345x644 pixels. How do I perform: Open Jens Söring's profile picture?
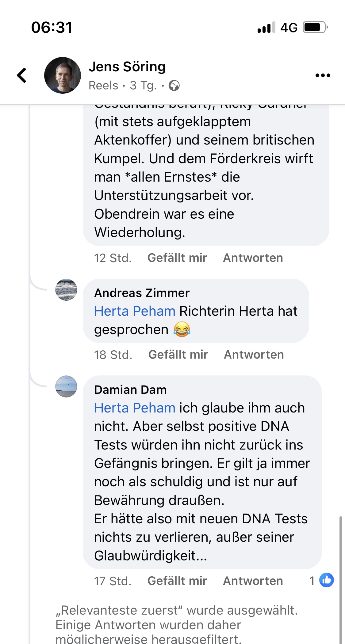[63, 75]
